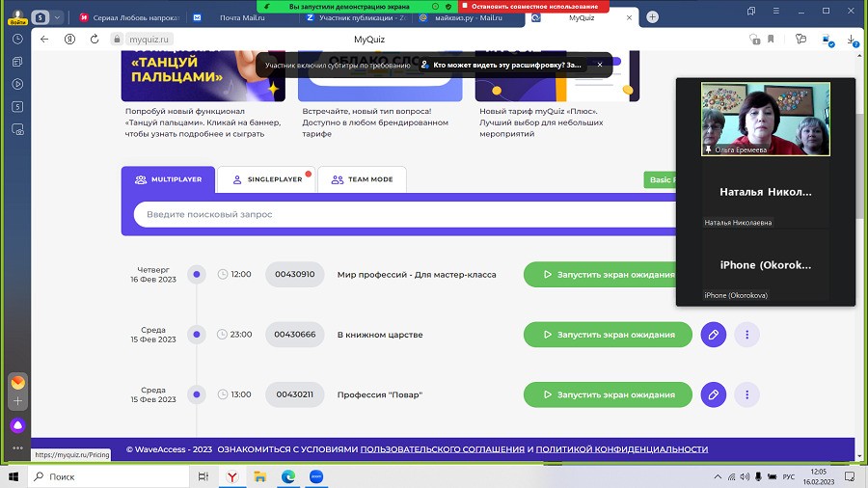Launch waiting screen for "Мир профессий"
The width and height of the screenshot is (868, 488).
point(608,274)
